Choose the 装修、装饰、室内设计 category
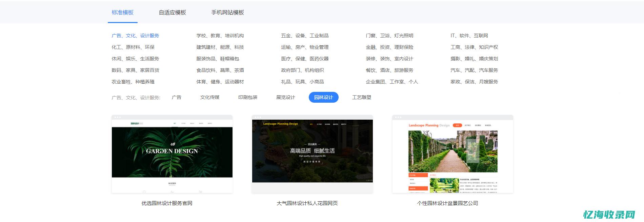Image resolution: width=644 pixels, height=222 pixels. click(389, 59)
